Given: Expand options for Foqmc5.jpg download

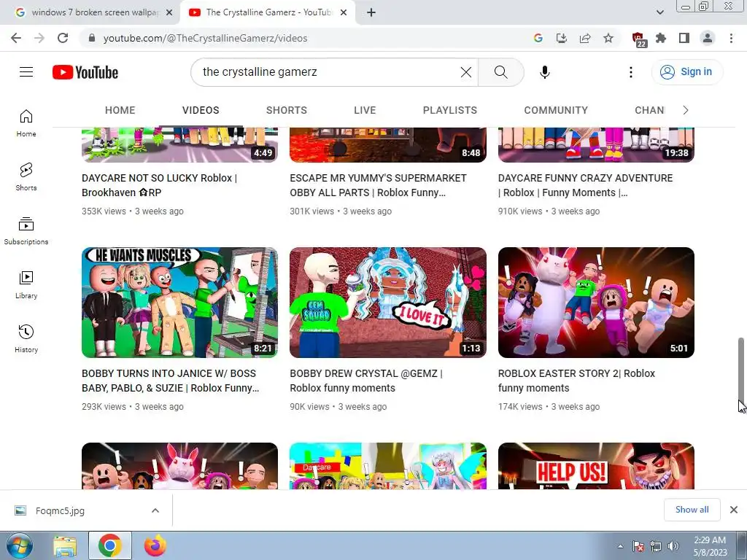Looking at the screenshot, I should coord(155,510).
